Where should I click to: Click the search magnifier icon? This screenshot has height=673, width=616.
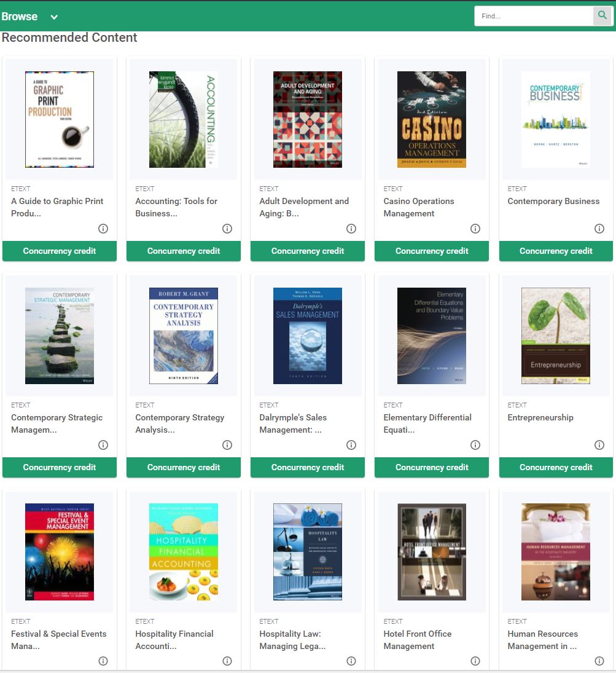[602, 16]
